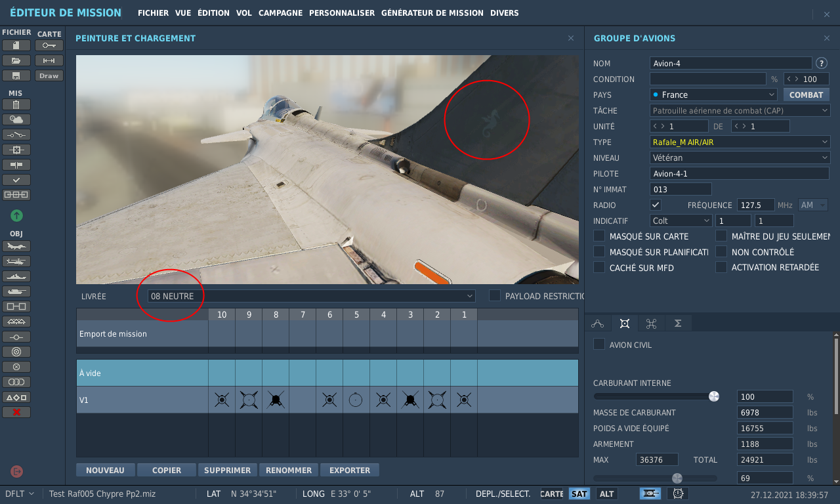840x504 pixels.
Task: Click the FRÉQUENCE field showing 127.5
Action: (x=756, y=205)
